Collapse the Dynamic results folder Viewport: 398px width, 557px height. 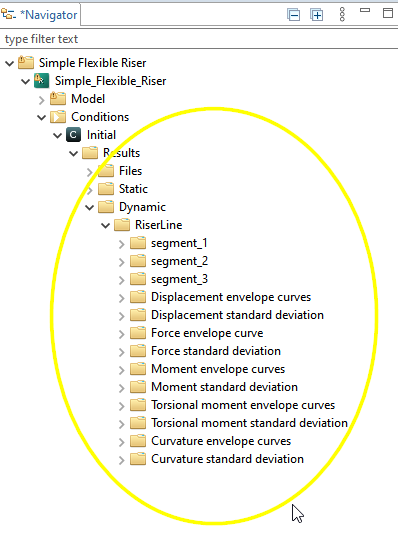pos(90,207)
